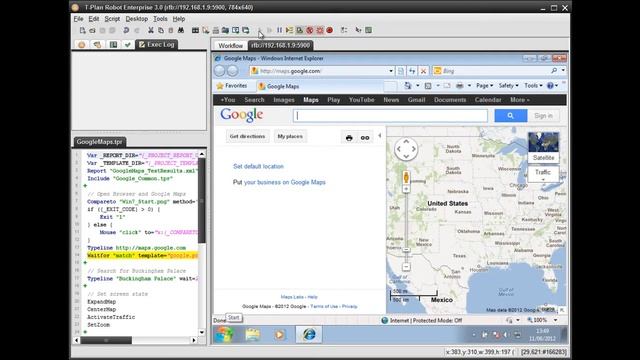Click the Find binoculars icon
Image resolution: width=640 pixels, height=360 pixels.
click(181, 30)
